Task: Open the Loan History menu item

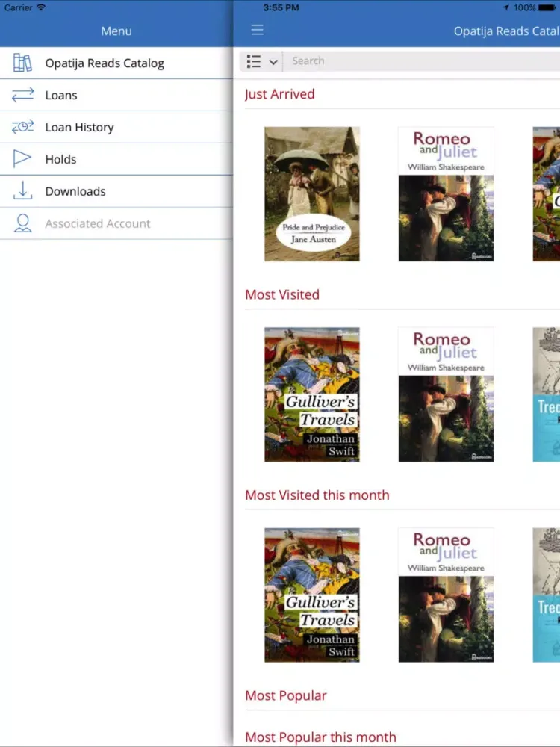Action: point(116,127)
